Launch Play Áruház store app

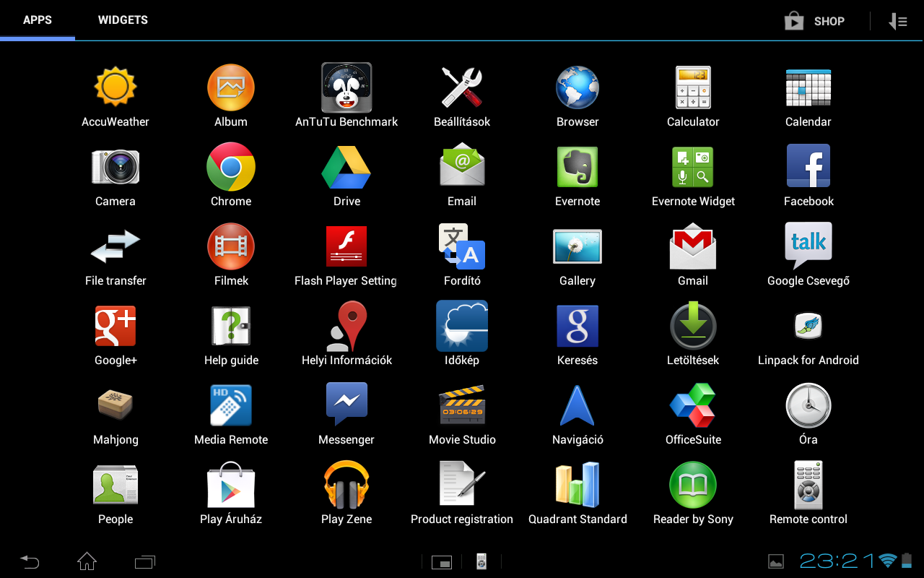click(x=231, y=493)
